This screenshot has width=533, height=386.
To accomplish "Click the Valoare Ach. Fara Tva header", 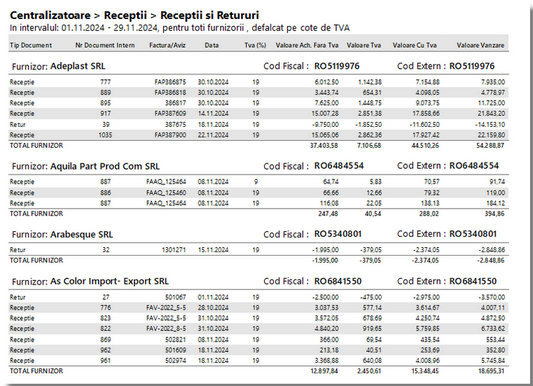I will click(307, 45).
